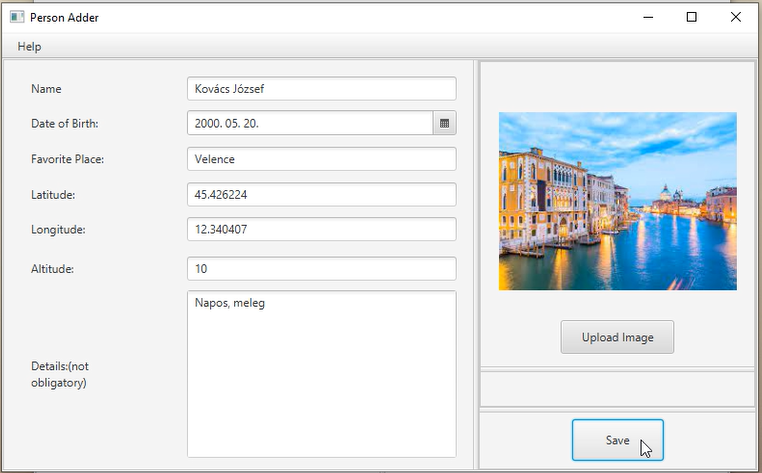Click the Latitude input showing 45.426224
762x473 pixels.
[322, 194]
